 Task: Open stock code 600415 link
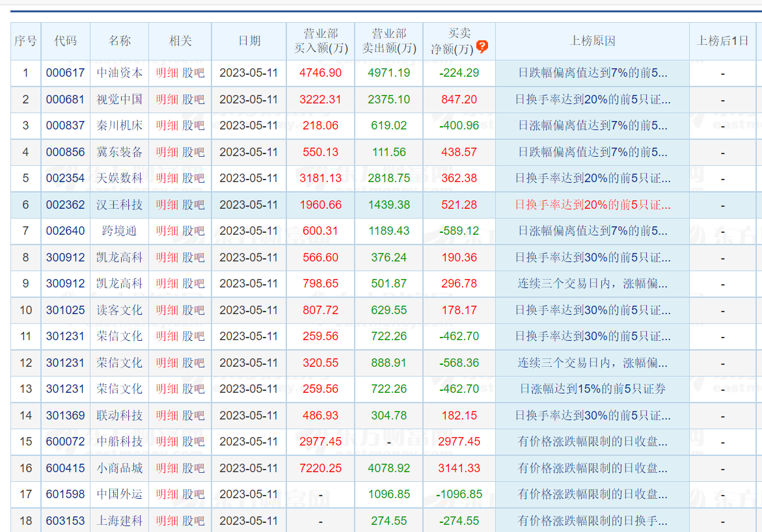click(66, 468)
